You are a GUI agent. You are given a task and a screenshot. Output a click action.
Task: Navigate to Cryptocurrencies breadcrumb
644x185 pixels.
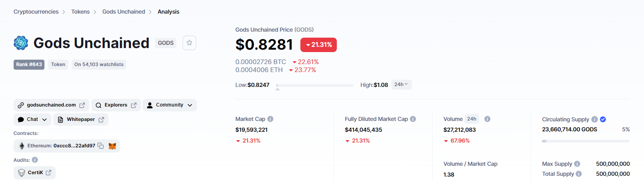click(36, 12)
